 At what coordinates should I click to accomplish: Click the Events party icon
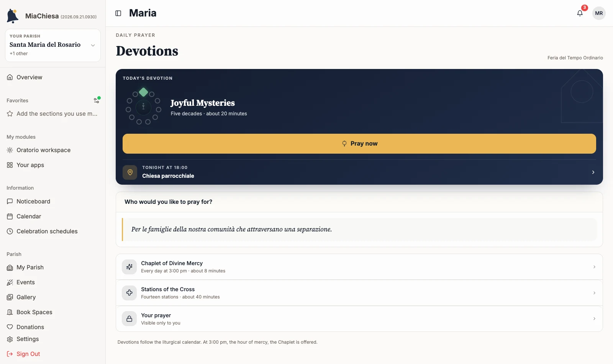(10, 282)
